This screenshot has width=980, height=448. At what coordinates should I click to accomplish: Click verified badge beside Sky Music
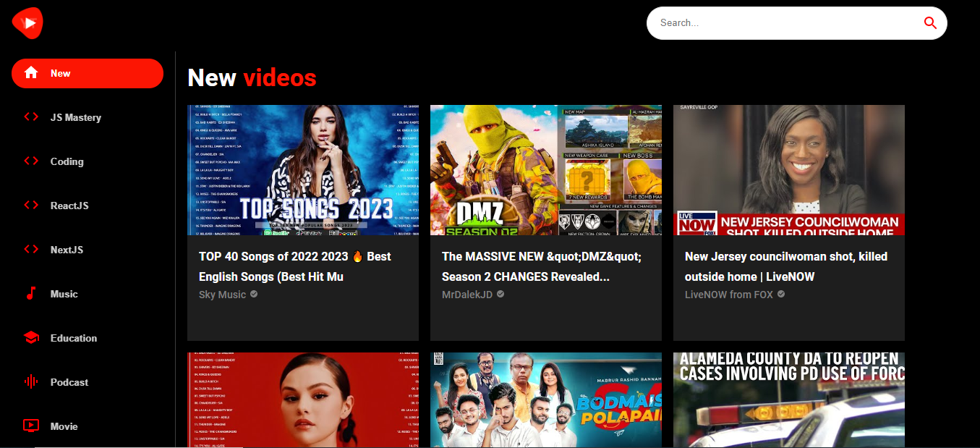click(x=254, y=295)
